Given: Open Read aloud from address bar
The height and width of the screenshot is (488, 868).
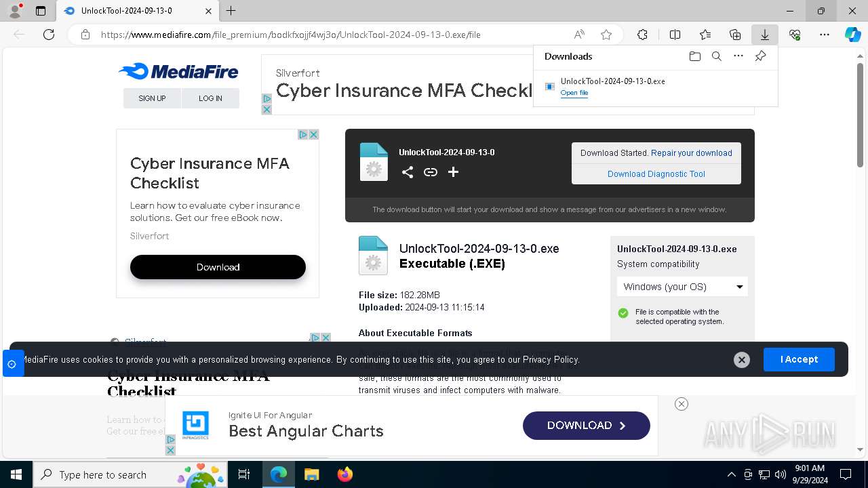Looking at the screenshot, I should pyautogui.click(x=579, y=35).
